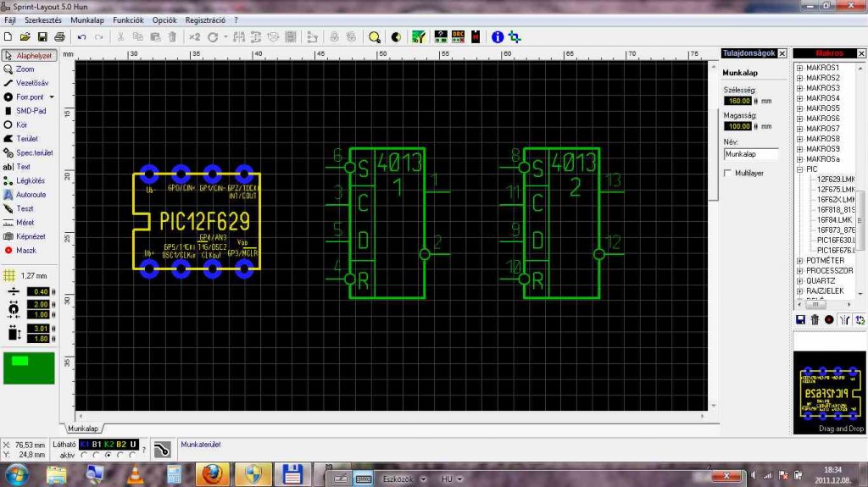Select the Kör circle tool
The width and height of the screenshot is (868, 487).
point(15,125)
